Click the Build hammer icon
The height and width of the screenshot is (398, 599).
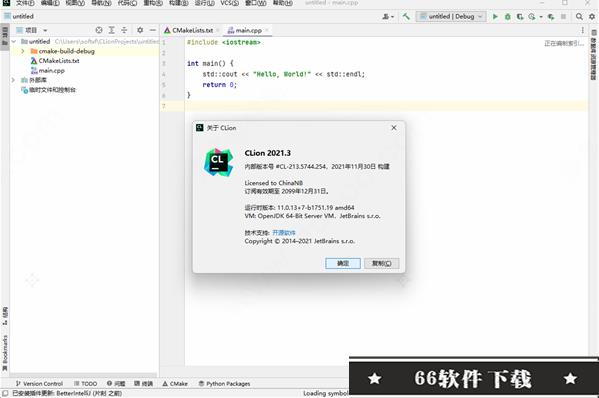click(x=406, y=16)
